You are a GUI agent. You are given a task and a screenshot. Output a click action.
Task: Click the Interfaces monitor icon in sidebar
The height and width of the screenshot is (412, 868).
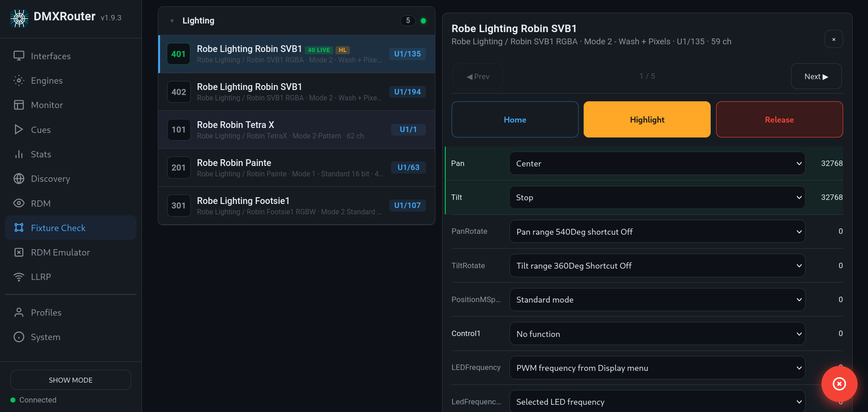click(x=19, y=56)
